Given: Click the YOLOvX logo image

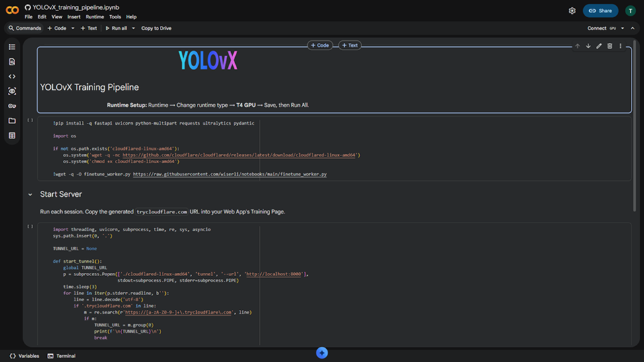Looking at the screenshot, I should point(208,60).
